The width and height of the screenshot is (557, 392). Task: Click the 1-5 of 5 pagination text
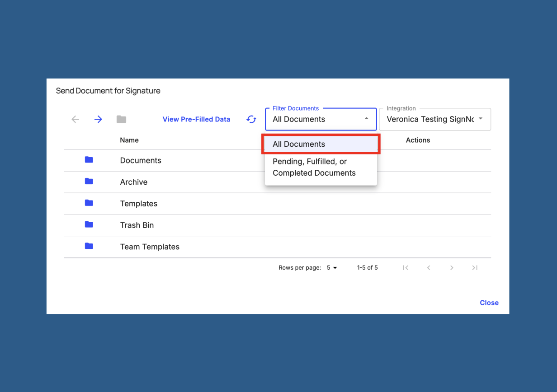[x=368, y=268]
